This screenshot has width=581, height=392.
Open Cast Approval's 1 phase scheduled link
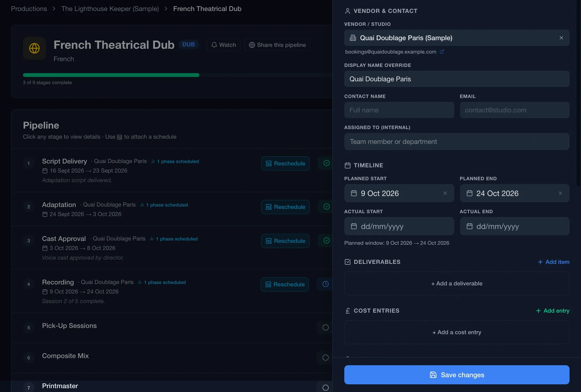173,239
